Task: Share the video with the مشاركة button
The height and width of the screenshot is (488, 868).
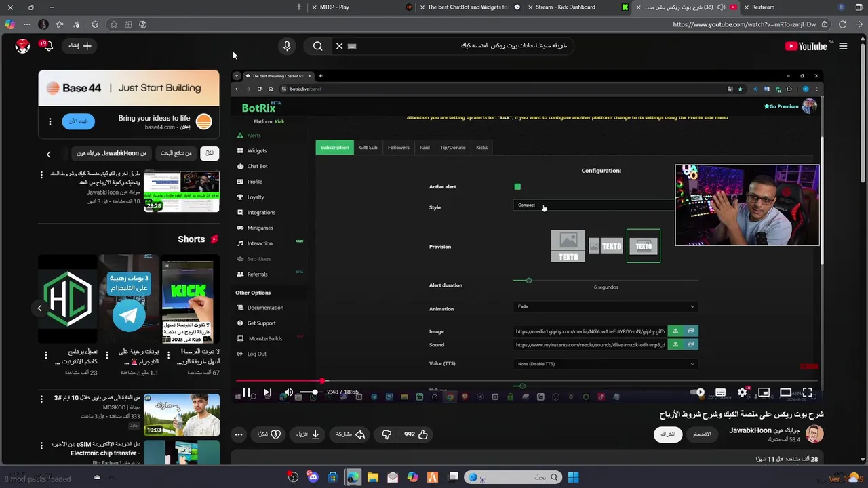Action: (x=350, y=434)
